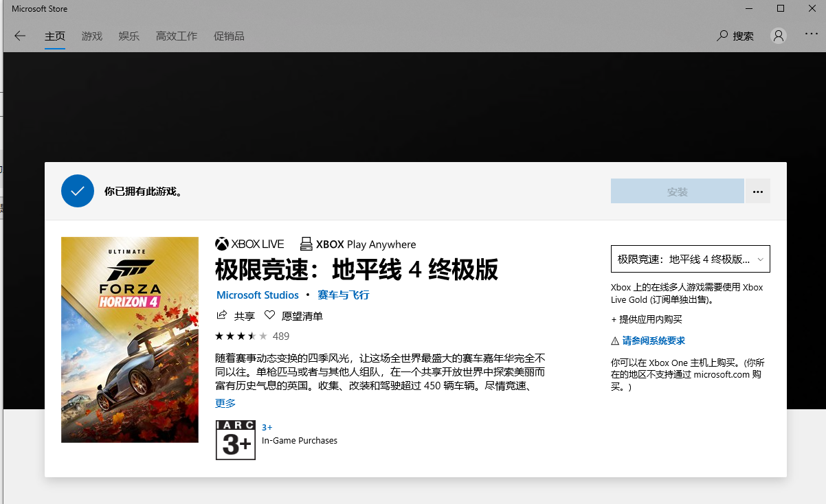This screenshot has width=826, height=504.
Task: Click the blue owned checkmark icon
Action: tap(78, 191)
